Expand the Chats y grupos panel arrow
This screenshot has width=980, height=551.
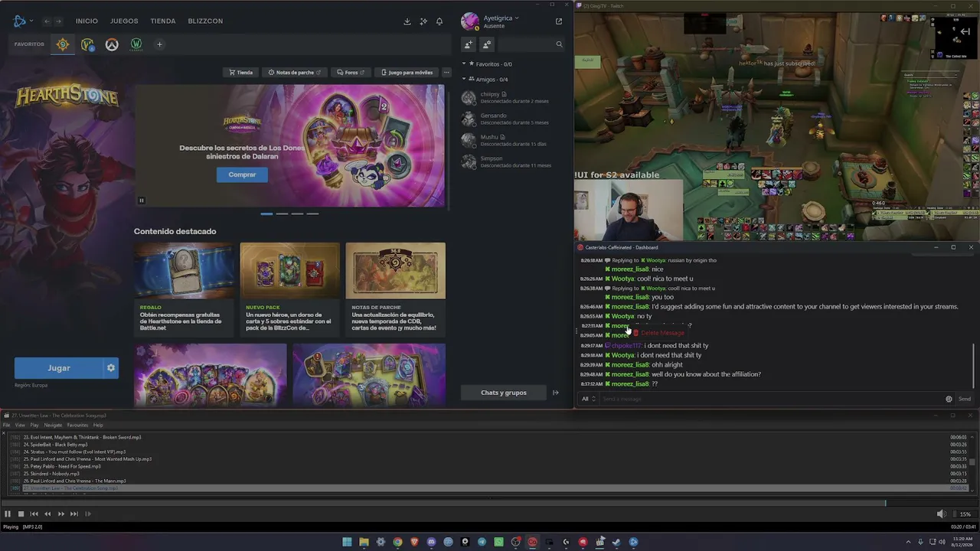556,393
